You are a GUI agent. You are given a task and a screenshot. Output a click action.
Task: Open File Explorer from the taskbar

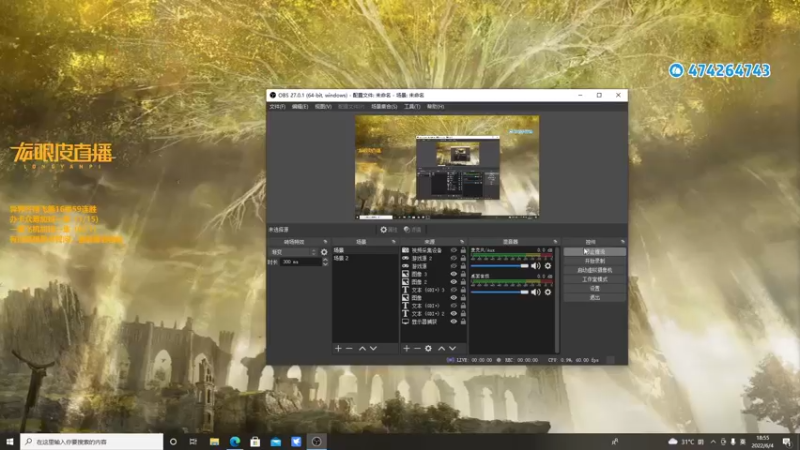214,441
